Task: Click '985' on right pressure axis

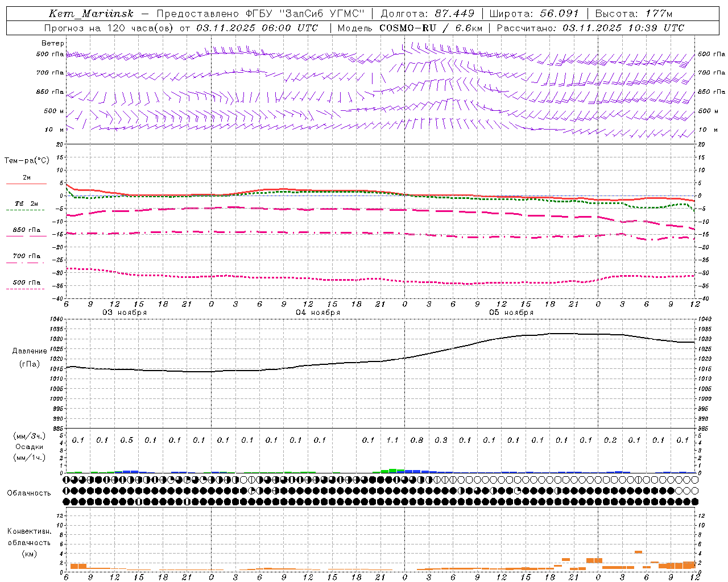Action: [704, 429]
